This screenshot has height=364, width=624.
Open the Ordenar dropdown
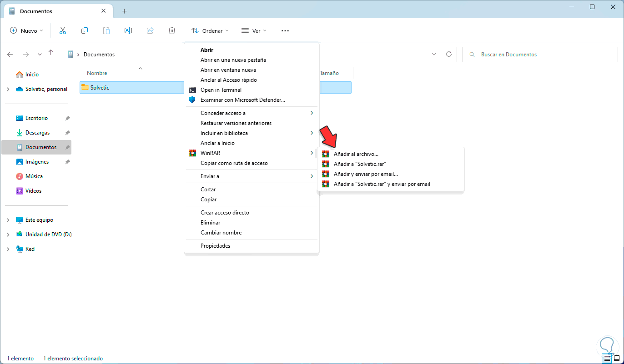tap(210, 30)
